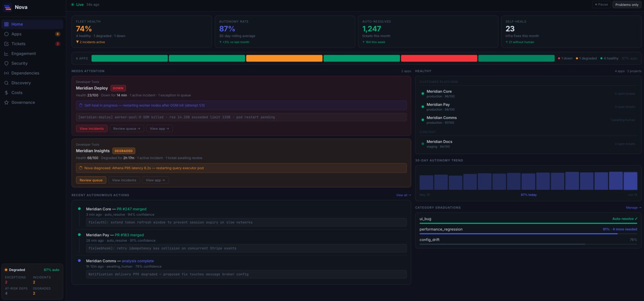Click Review queue on Meridian Insights card
Image resolution: width=644 pixels, height=301 pixels.
(x=91, y=180)
